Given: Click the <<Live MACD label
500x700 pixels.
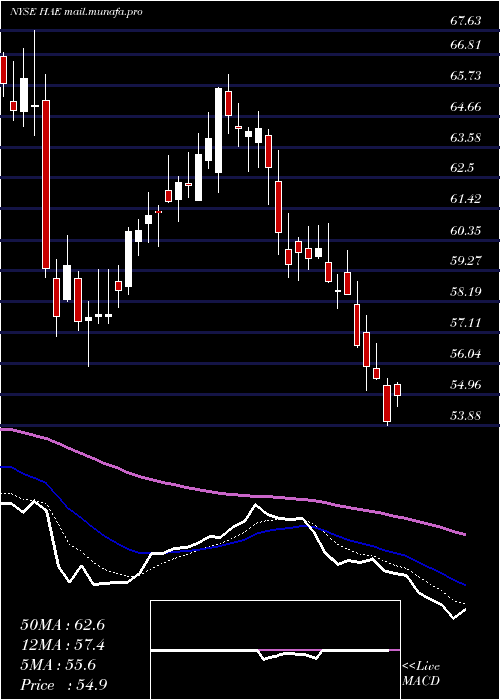Looking at the screenshot, I should coord(421,674).
